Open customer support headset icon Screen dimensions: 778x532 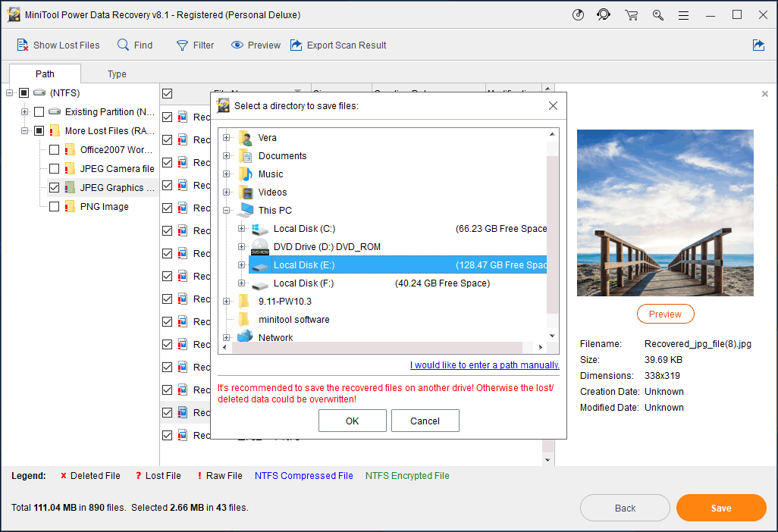(x=604, y=15)
